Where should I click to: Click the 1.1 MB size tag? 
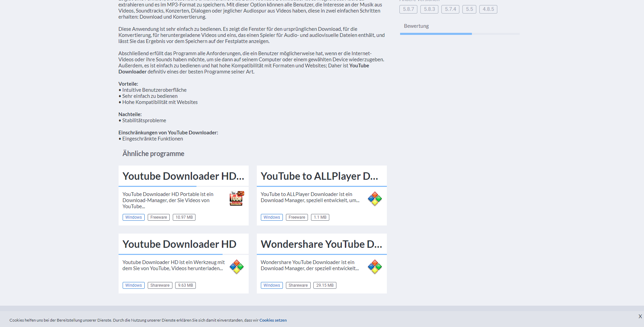[x=320, y=217]
